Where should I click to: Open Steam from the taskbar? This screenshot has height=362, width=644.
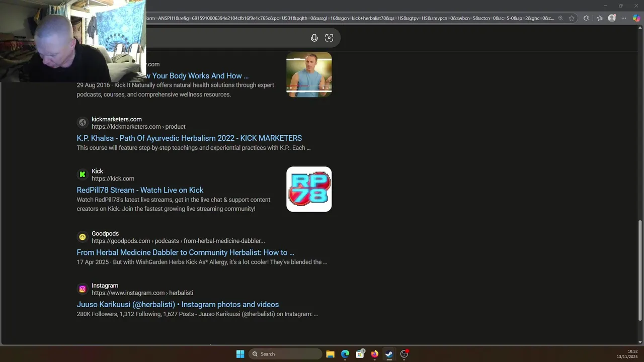pos(389,354)
